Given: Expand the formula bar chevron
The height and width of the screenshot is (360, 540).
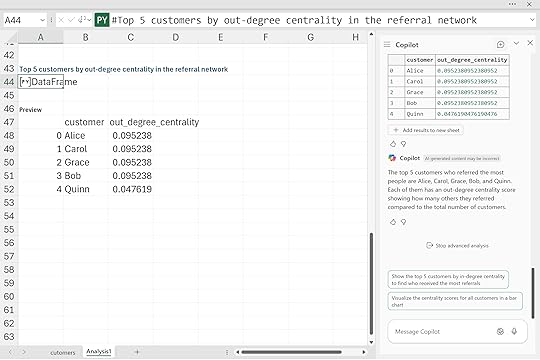Looking at the screenshot, I should point(532,20).
